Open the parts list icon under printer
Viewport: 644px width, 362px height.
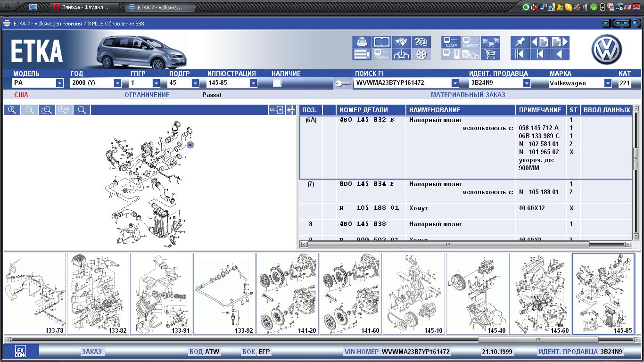point(362,54)
